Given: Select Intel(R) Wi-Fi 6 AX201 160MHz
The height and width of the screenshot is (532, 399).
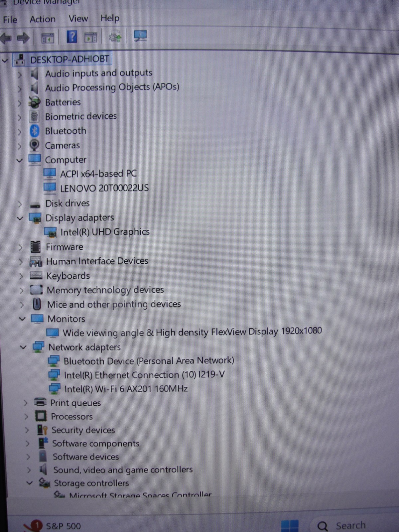Looking at the screenshot, I should pos(126,389).
